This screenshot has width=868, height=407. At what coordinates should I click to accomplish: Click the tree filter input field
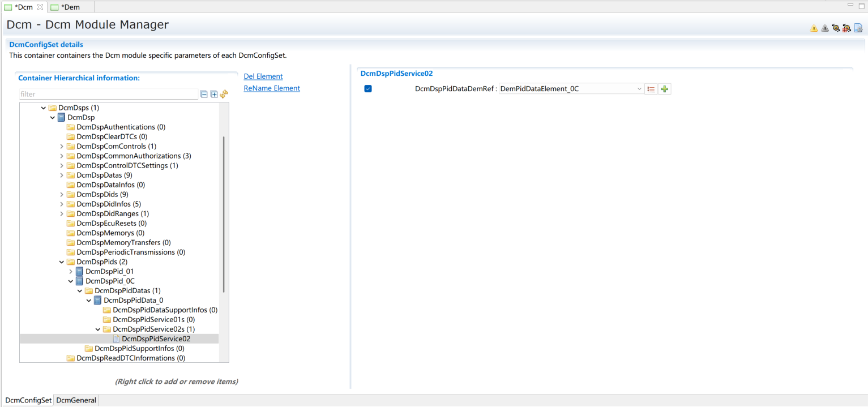click(108, 95)
